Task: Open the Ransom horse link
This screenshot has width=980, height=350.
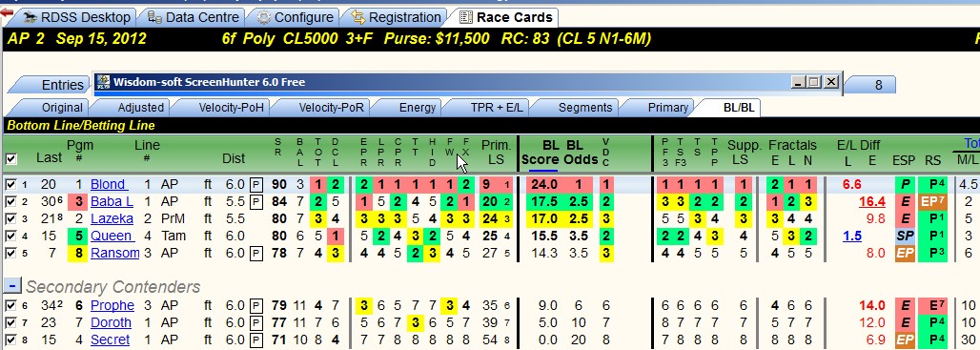Action: [115, 253]
